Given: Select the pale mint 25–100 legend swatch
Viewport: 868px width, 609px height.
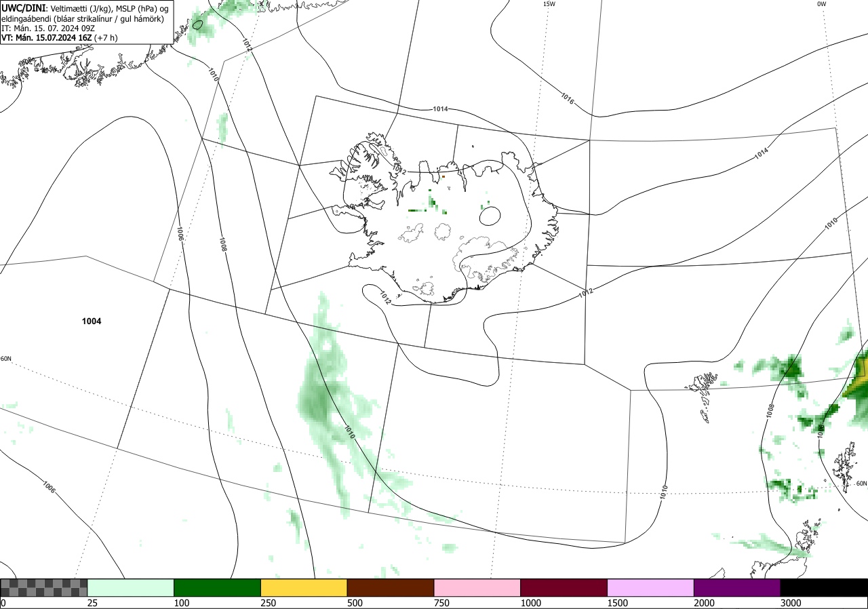Looking at the screenshot, I should click(x=131, y=587).
